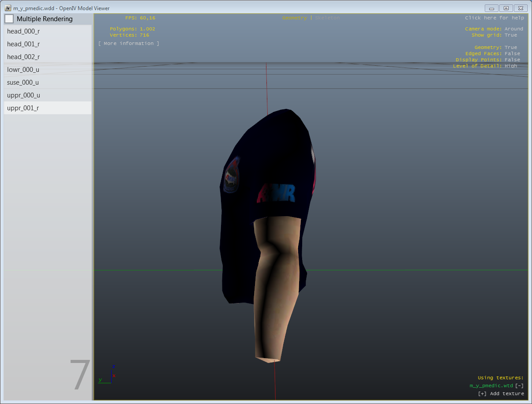Toggle Show grid setting

510,35
